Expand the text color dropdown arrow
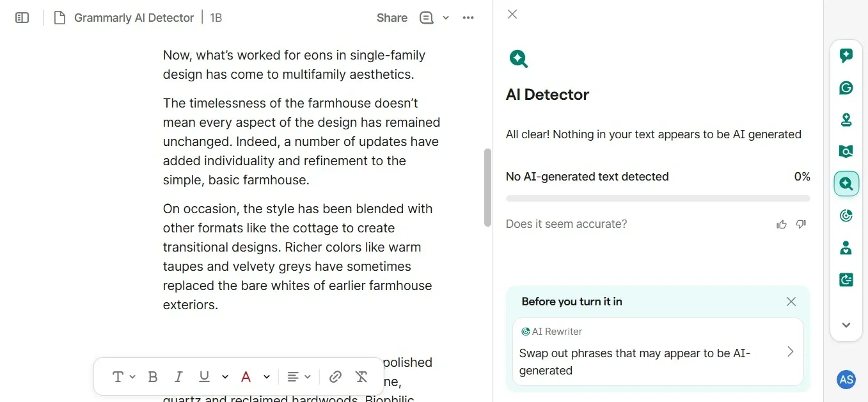Viewport: 868px width, 402px height. click(267, 376)
